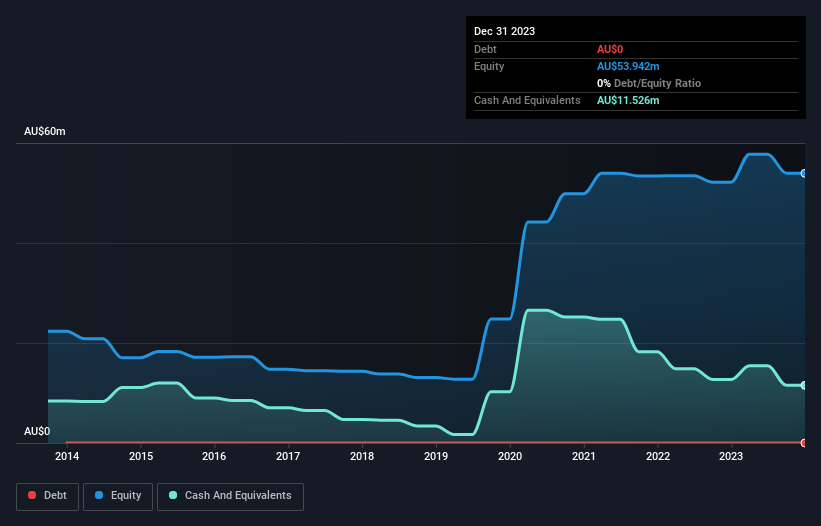This screenshot has height=526, width=821.
Task: Click the 2018 axis label
Action: [x=362, y=456]
